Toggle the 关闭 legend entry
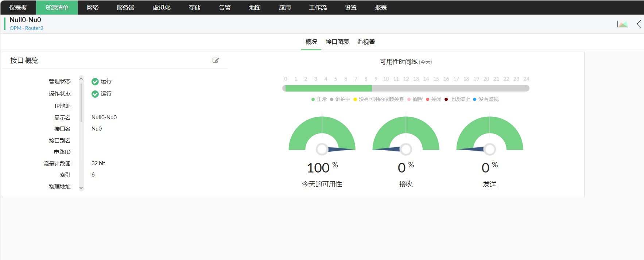Image resolution: width=644 pixels, height=260 pixels. tap(434, 99)
